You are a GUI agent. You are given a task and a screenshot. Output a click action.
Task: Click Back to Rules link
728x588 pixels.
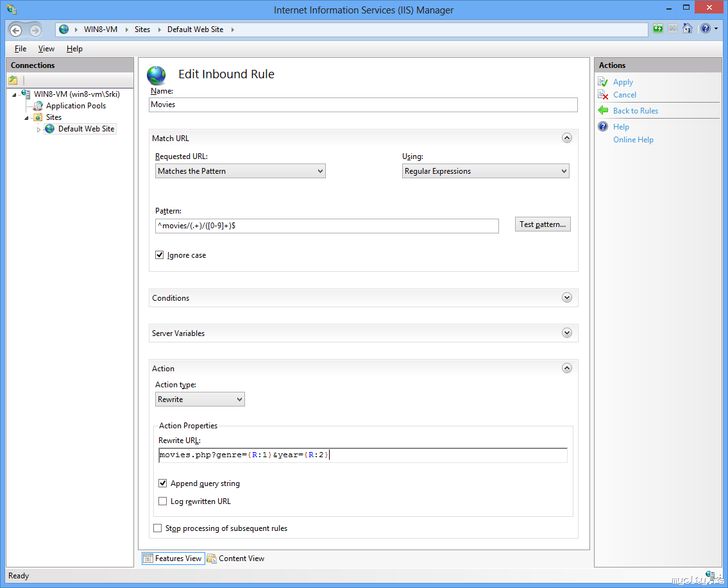pyautogui.click(x=636, y=110)
